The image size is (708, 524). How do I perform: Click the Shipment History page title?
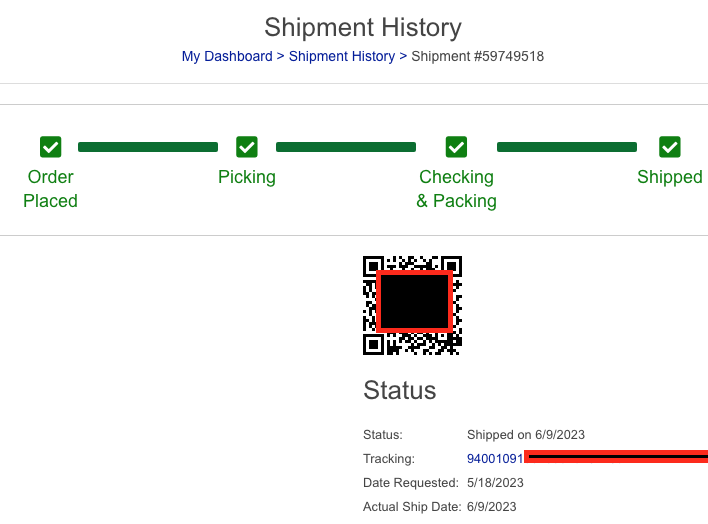click(363, 28)
